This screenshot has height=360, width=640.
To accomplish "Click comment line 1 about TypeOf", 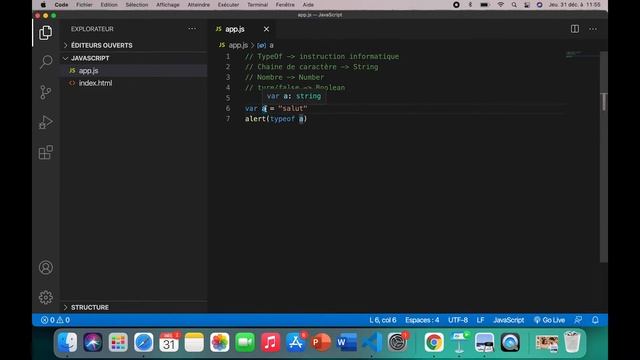I will [322, 56].
